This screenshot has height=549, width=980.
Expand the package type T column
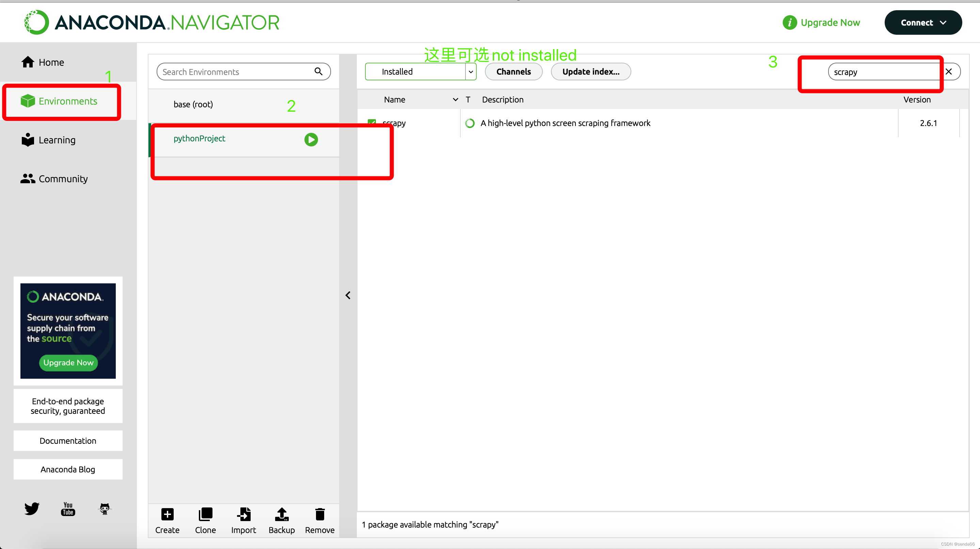coord(469,99)
